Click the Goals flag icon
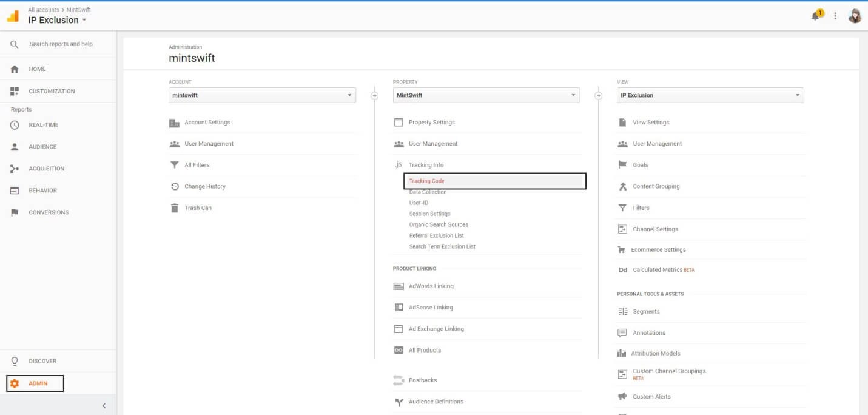Image resolution: width=868 pixels, height=415 pixels. click(622, 164)
